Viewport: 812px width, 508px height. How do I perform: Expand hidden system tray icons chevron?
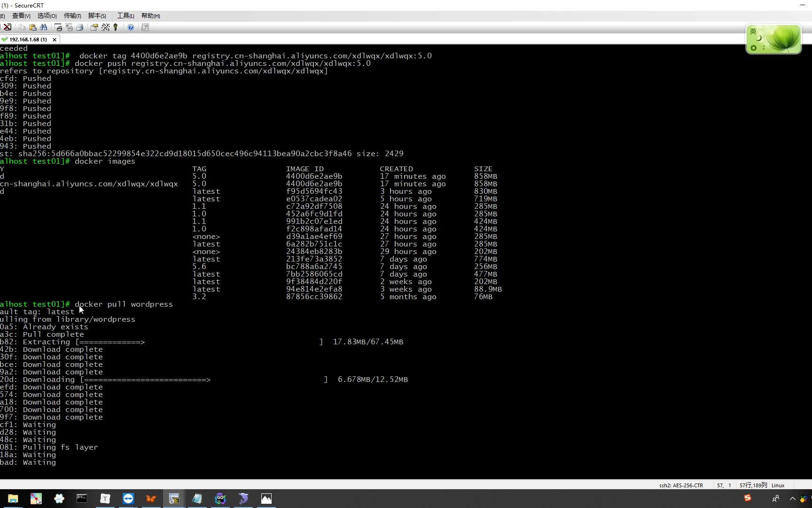[x=793, y=499]
